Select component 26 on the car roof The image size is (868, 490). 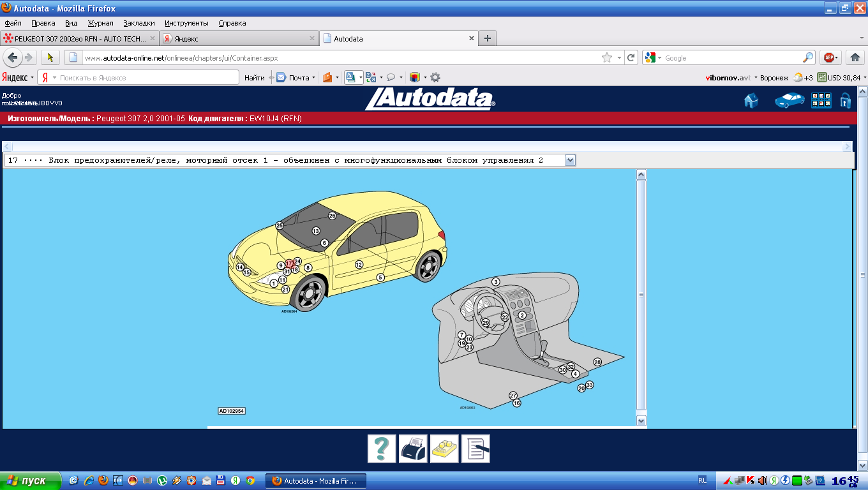click(332, 216)
